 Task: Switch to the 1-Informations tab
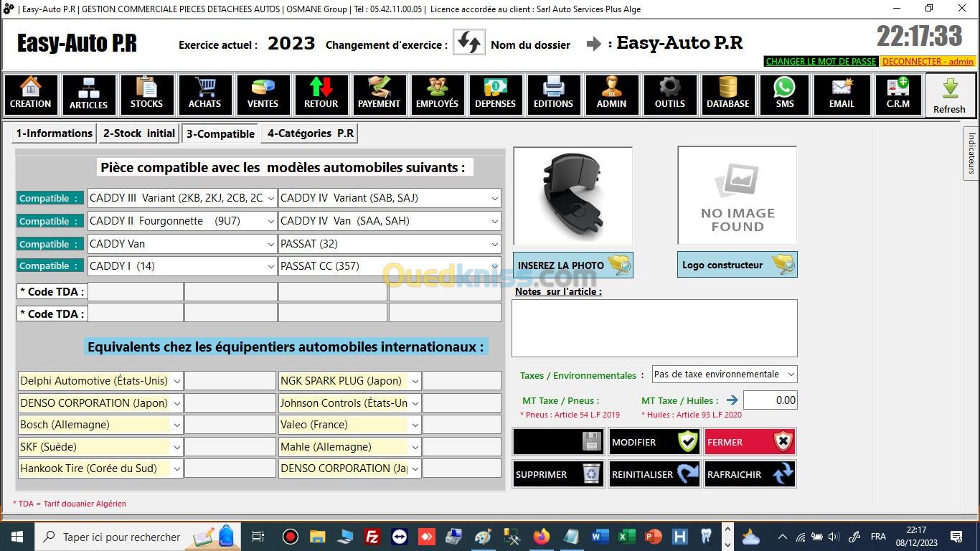(x=55, y=133)
